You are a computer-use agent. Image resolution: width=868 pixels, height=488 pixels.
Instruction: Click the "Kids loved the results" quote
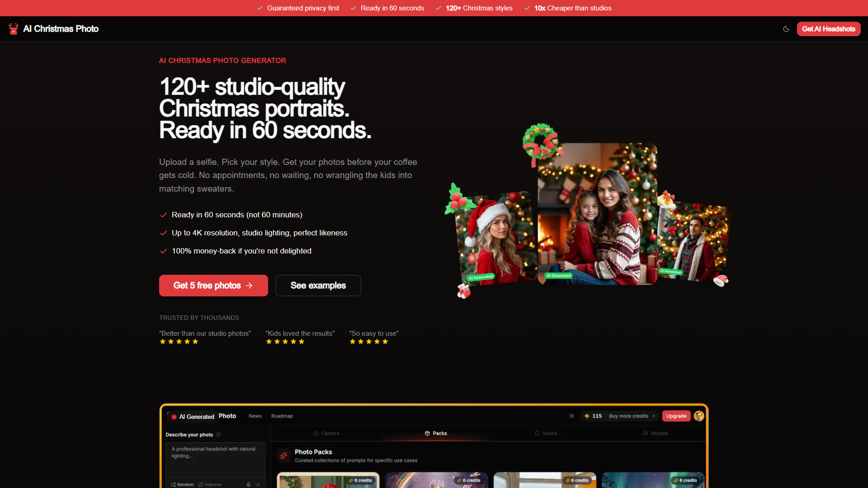pos(300,333)
